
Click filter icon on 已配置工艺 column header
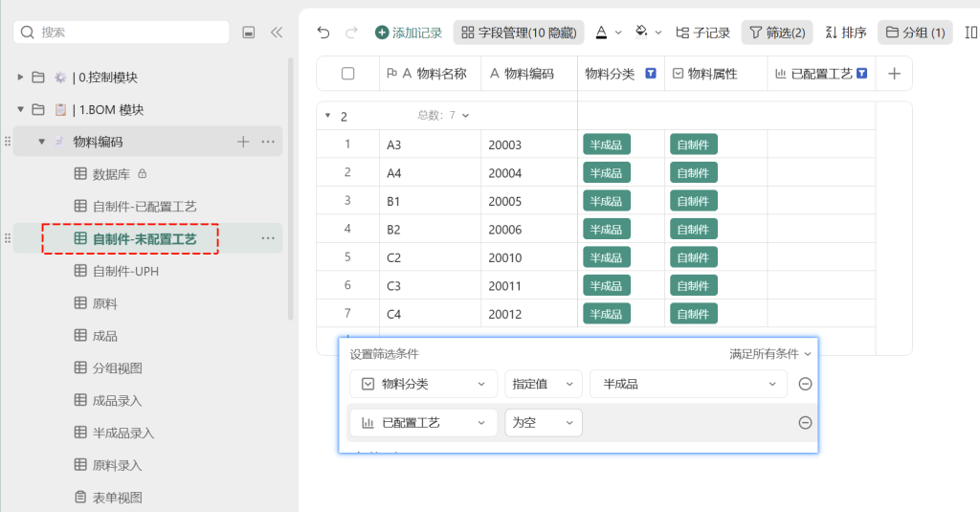[862, 73]
